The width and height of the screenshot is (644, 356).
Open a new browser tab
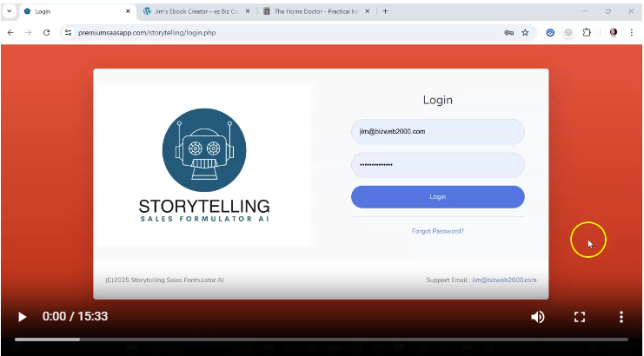pyautogui.click(x=385, y=11)
